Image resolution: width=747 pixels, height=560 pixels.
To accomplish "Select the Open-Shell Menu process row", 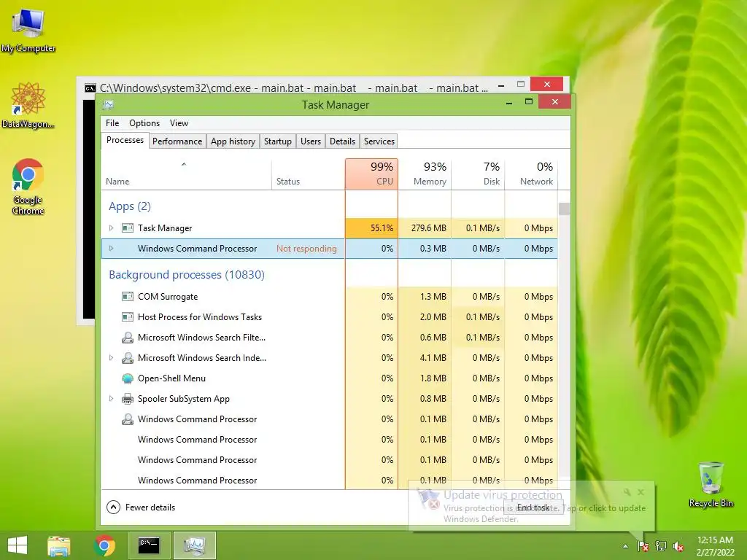I will [x=329, y=378].
